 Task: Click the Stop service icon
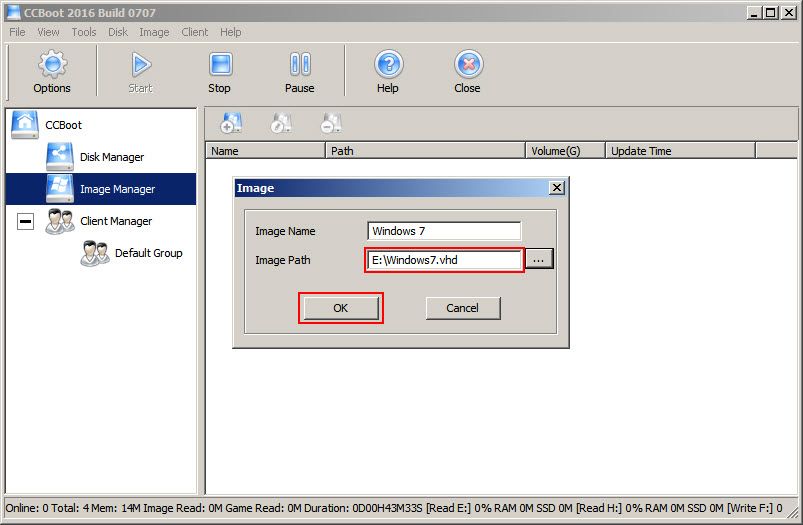220,65
